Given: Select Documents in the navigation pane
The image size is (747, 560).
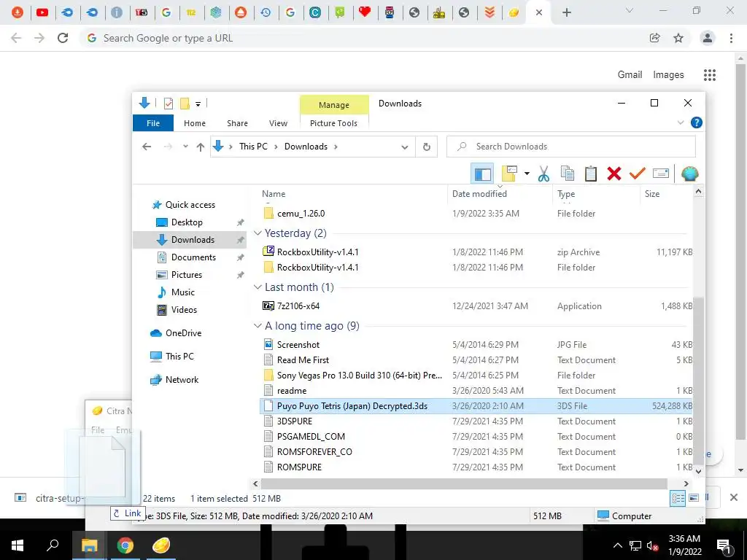Looking at the screenshot, I should 193,257.
